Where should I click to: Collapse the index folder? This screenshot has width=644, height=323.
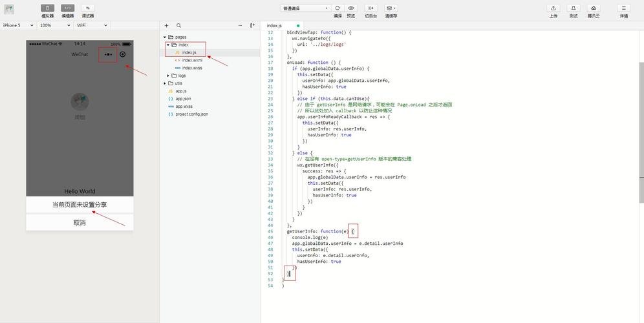click(168, 45)
